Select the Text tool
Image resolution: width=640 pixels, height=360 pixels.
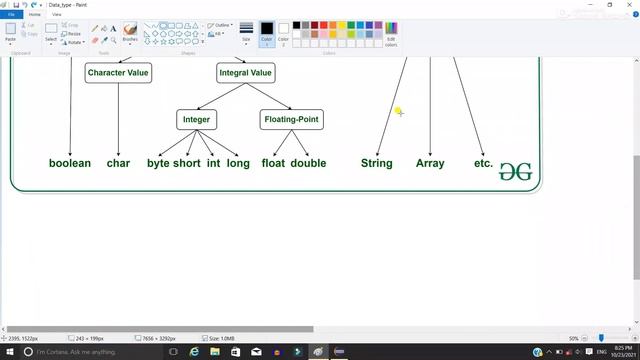(x=113, y=29)
